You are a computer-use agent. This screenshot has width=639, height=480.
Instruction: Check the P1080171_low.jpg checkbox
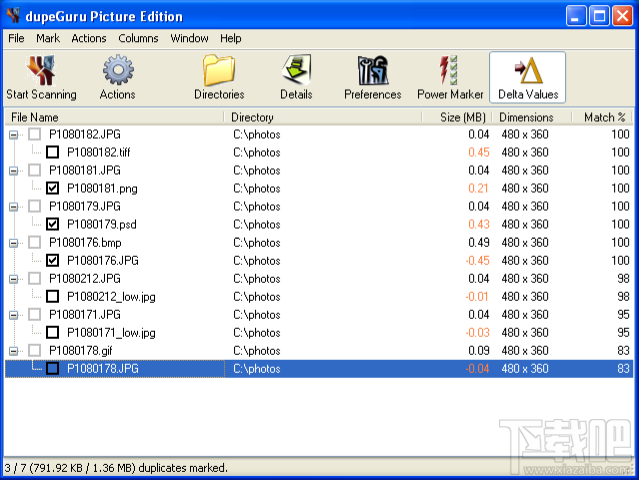[x=53, y=332]
